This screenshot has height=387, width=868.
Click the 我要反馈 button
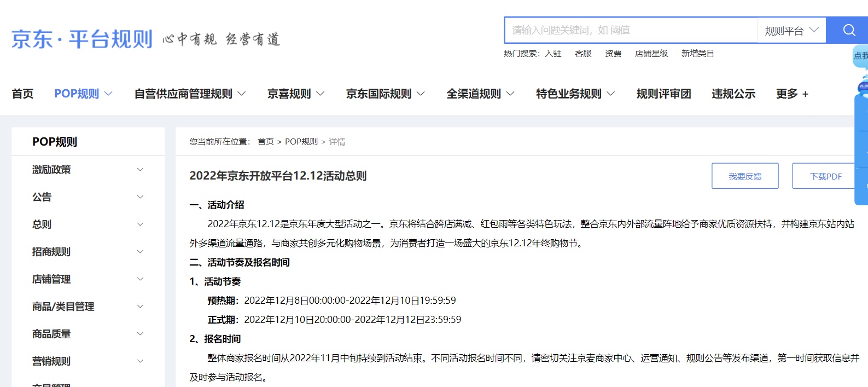[745, 176]
